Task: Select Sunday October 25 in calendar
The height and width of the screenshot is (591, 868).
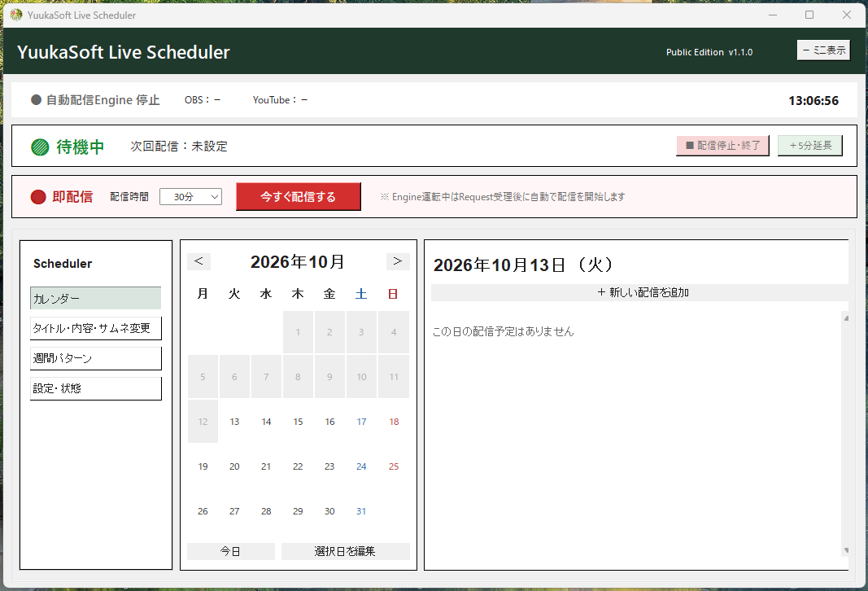Action: coord(394,466)
